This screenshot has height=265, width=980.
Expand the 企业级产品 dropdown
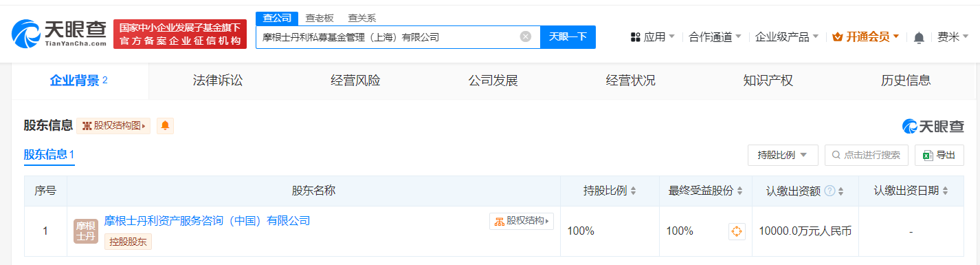tap(787, 36)
